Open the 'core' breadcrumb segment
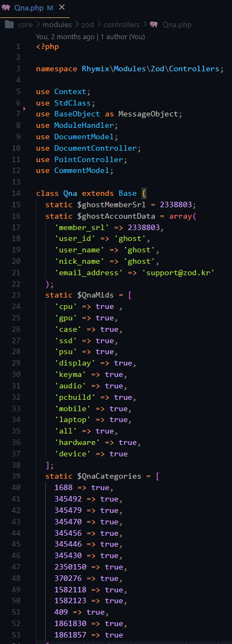 [26, 24]
